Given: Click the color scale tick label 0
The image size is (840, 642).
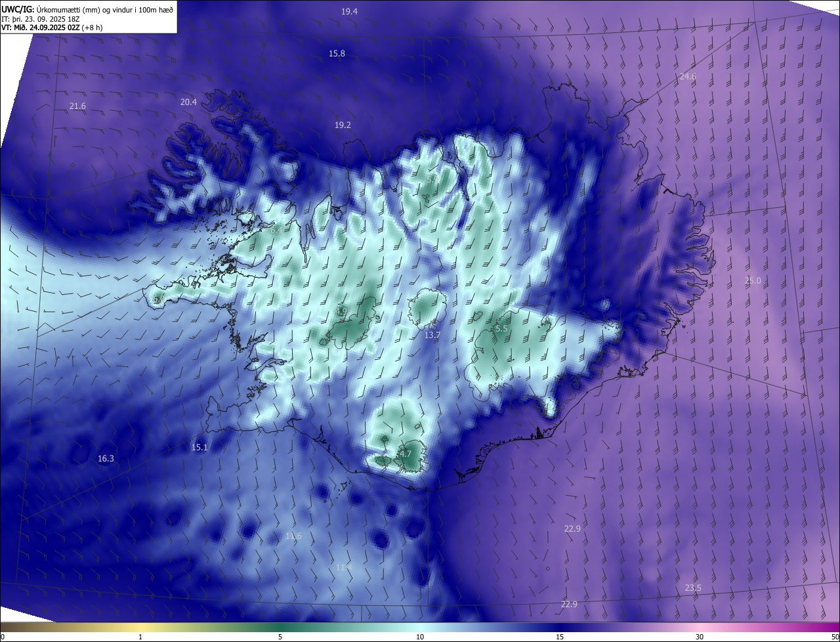Looking at the screenshot, I should point(3,637).
